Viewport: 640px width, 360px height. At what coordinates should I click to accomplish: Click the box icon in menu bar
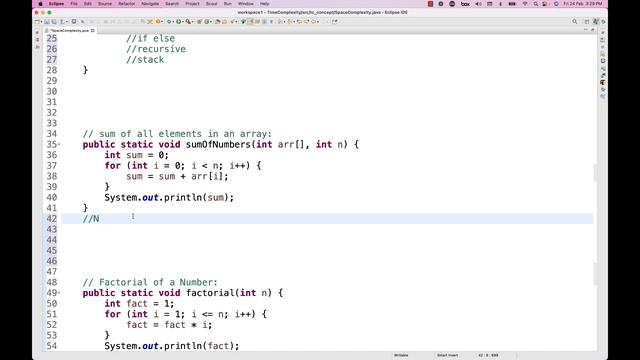point(465,4)
